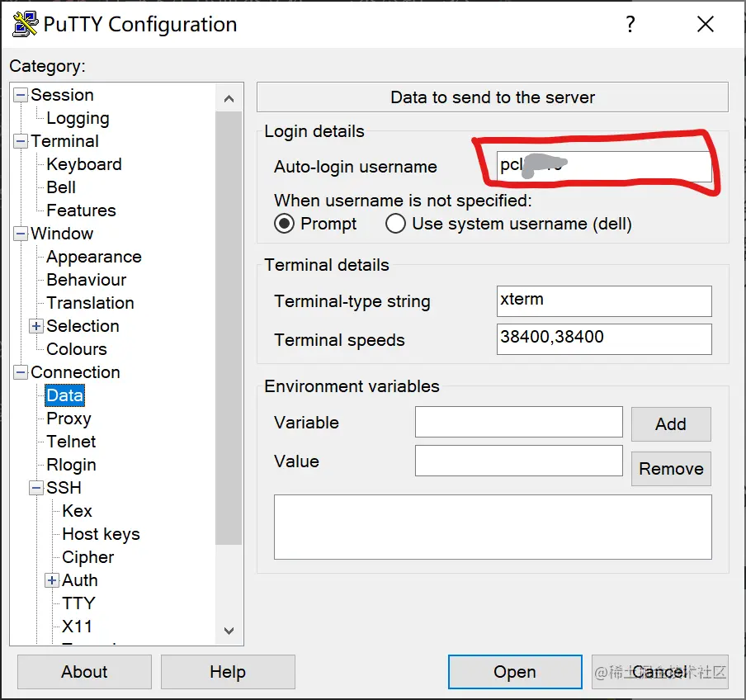
Task: Open the Host keys category
Action: (x=101, y=534)
